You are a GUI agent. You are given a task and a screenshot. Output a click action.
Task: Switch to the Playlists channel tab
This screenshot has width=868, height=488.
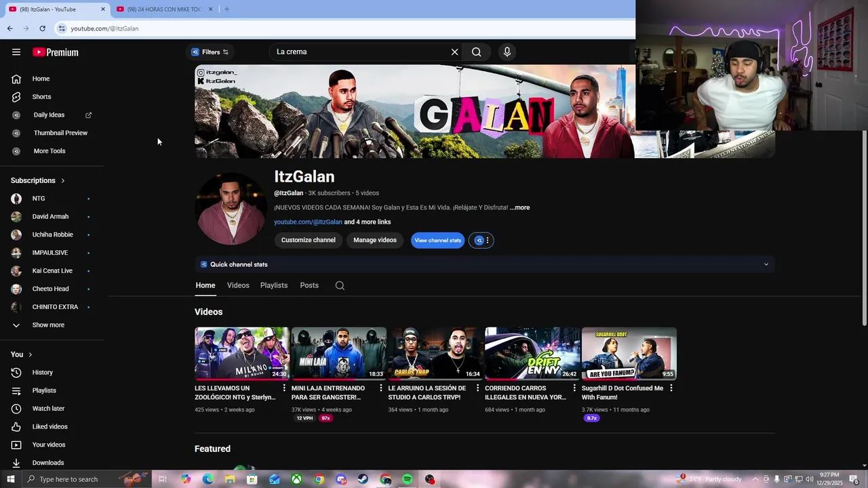coord(274,285)
